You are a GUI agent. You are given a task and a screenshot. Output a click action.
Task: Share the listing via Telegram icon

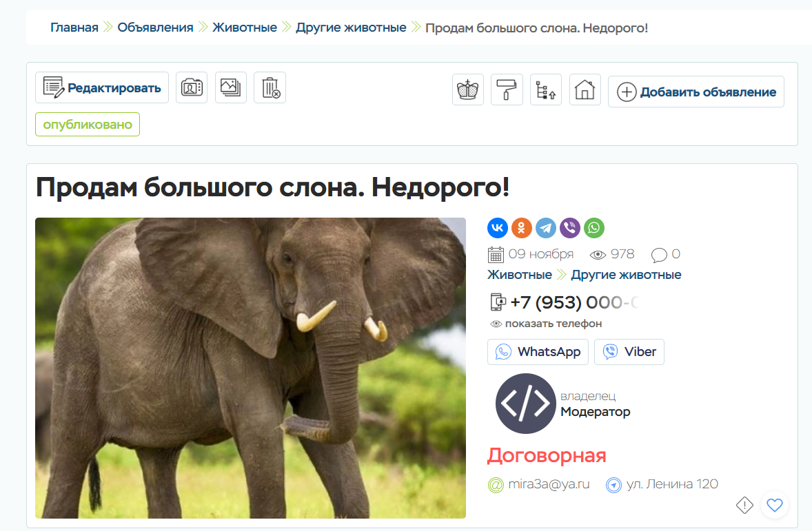pos(546,228)
